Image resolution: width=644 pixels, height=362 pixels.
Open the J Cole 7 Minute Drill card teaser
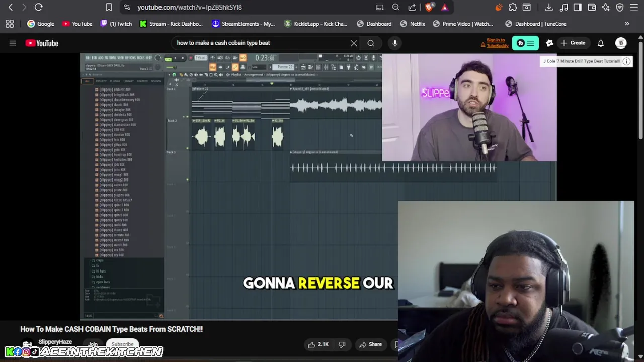coord(582,61)
